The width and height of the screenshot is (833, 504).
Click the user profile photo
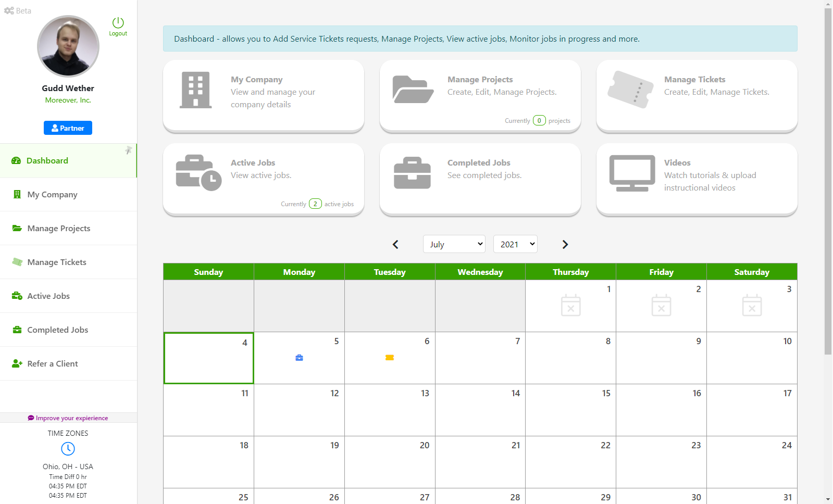68,46
